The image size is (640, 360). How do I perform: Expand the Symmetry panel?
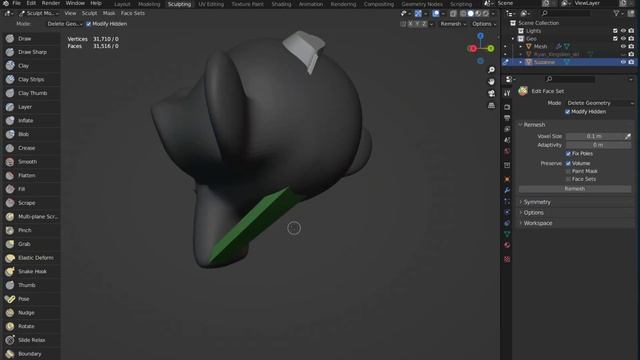(x=537, y=202)
